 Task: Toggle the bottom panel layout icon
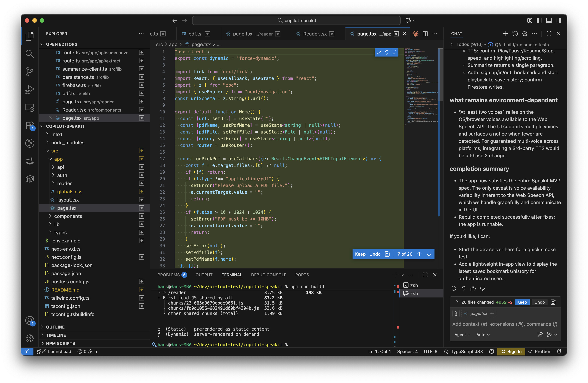549,20
